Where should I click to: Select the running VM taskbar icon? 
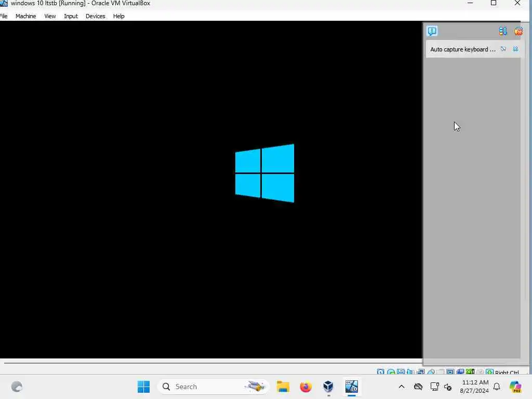[352, 387]
